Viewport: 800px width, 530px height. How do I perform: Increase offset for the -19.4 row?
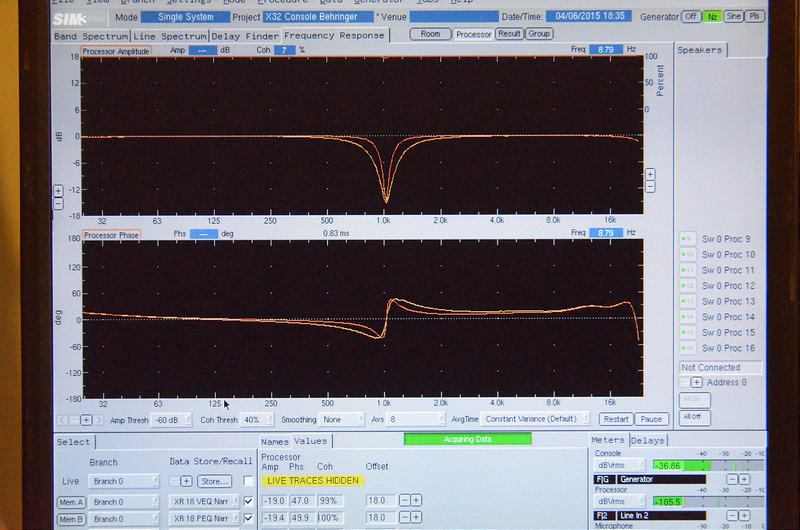point(416,517)
